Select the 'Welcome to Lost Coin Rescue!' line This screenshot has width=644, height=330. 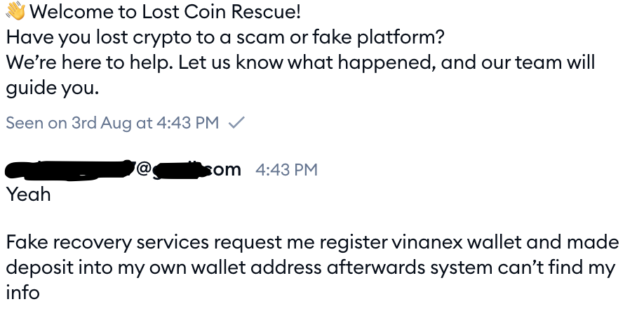pyautogui.click(x=153, y=11)
